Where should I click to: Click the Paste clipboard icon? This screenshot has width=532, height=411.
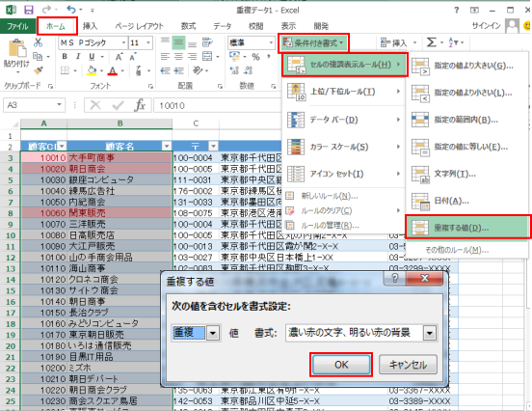16,48
